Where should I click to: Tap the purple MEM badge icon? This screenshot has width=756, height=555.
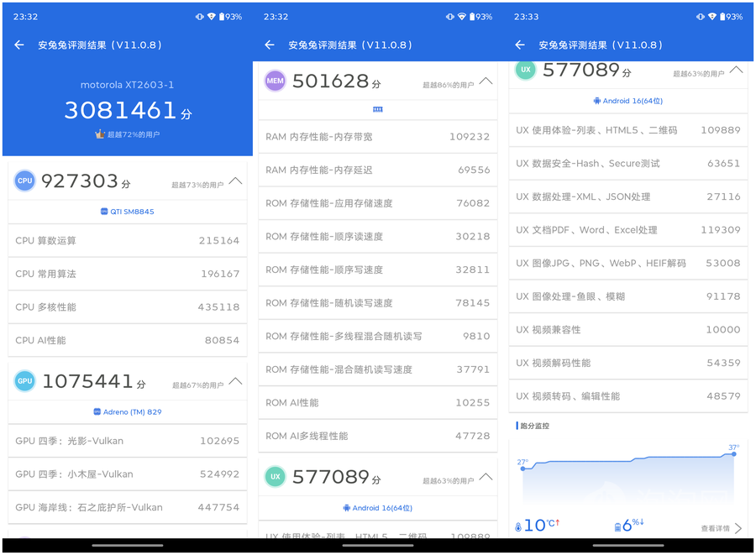[275, 81]
